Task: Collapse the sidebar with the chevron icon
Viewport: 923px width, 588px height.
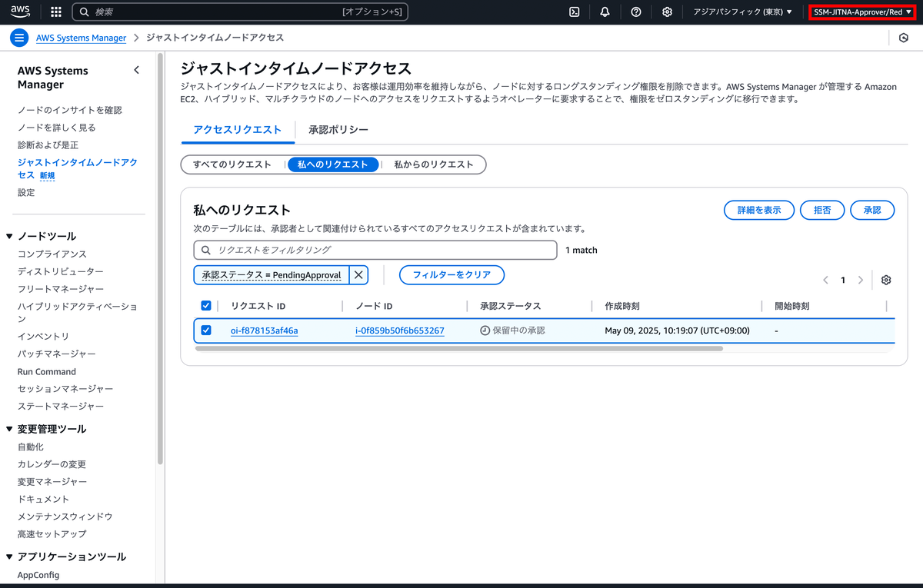Action: 137,70
